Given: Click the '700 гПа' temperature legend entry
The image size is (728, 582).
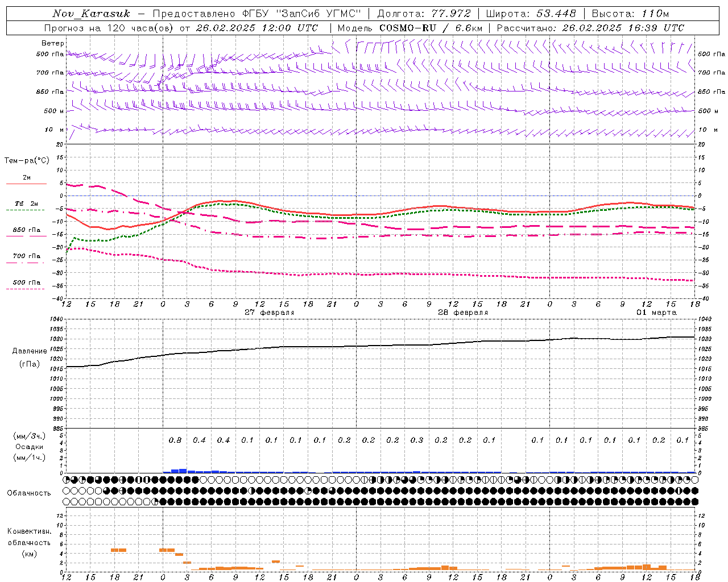Looking at the screenshot, I should point(27,256).
